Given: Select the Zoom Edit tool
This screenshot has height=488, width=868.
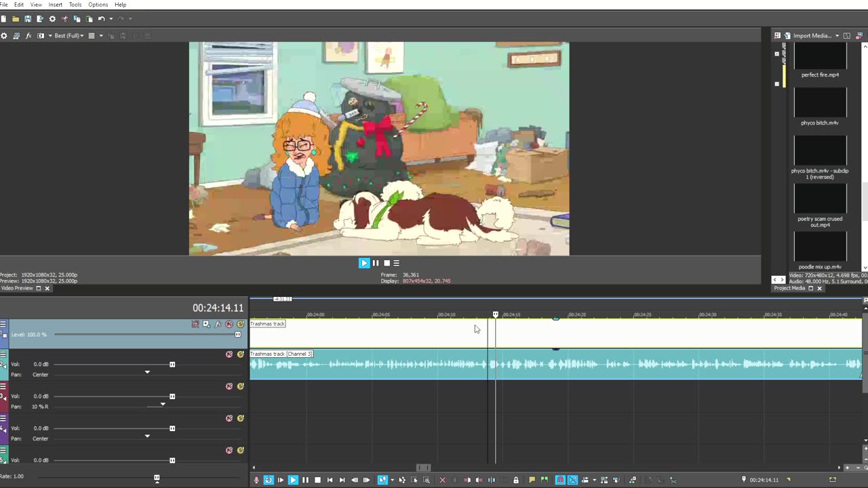Looking at the screenshot, I should [427, 480].
